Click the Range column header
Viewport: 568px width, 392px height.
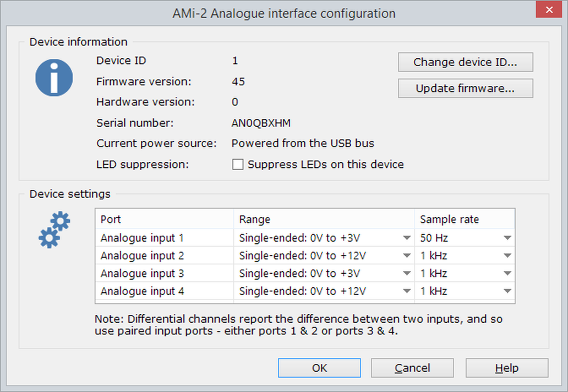(323, 219)
